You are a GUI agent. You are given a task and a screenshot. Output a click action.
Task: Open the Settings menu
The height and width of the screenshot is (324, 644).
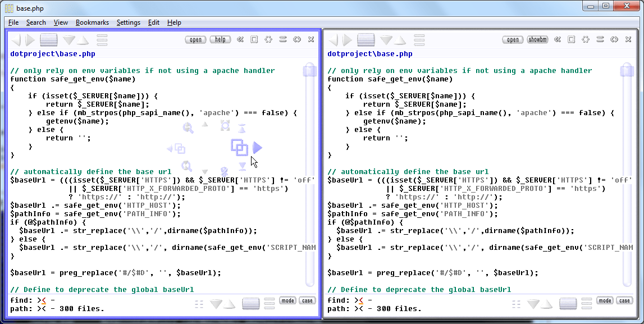tap(129, 22)
